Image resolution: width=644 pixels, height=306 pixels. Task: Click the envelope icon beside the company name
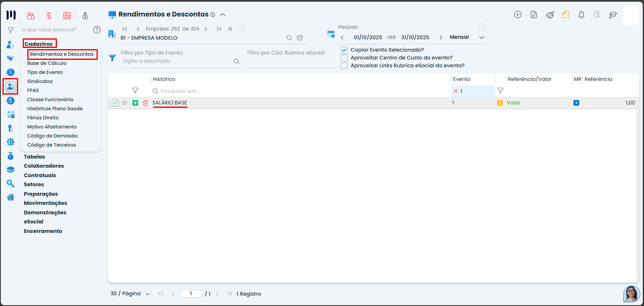300,38
